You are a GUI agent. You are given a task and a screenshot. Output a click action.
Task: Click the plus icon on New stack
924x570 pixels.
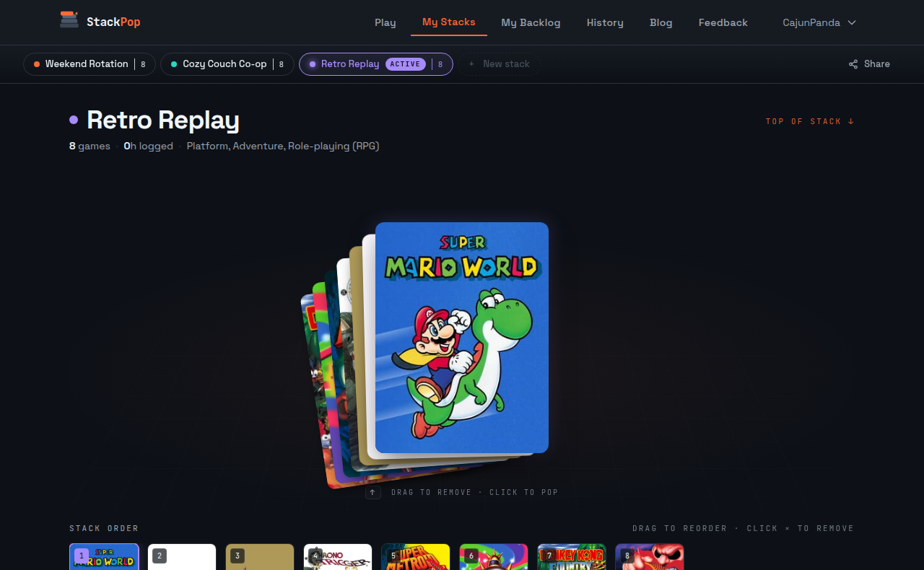[471, 64]
